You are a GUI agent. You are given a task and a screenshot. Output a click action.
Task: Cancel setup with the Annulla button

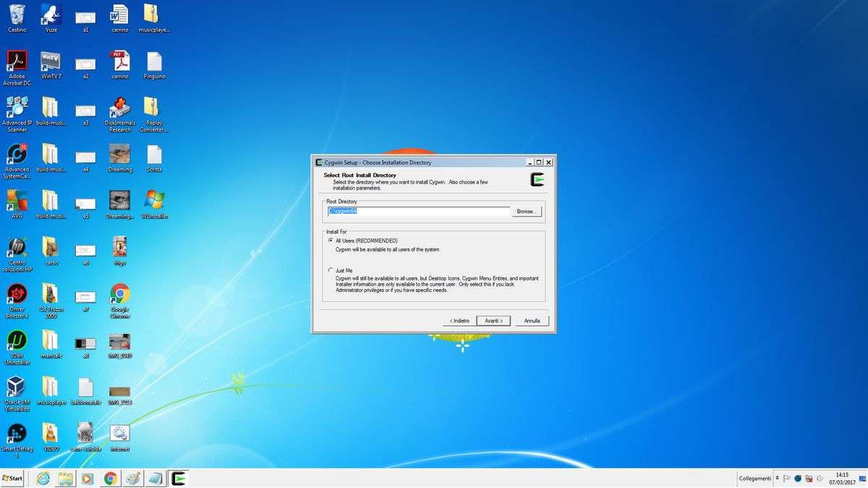click(x=532, y=320)
